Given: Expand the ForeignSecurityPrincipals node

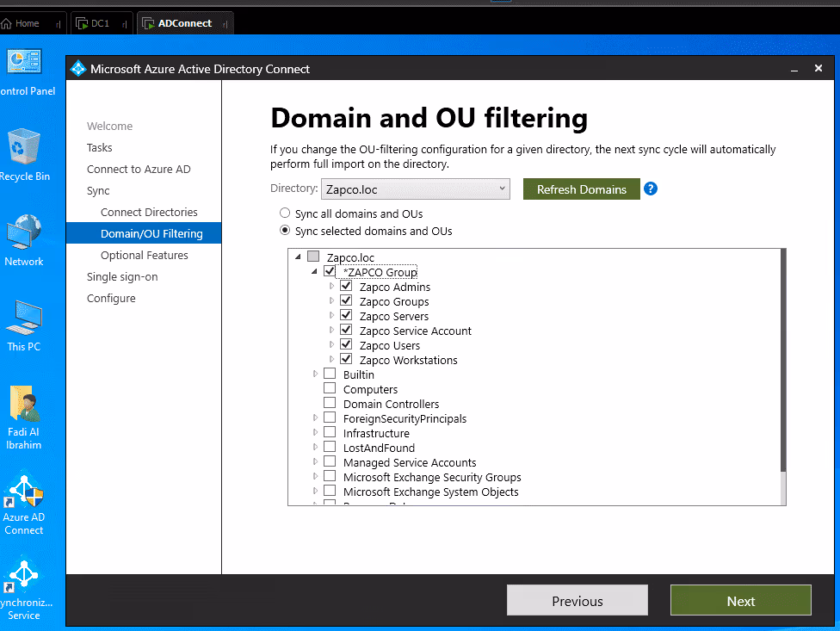Looking at the screenshot, I should point(315,418).
